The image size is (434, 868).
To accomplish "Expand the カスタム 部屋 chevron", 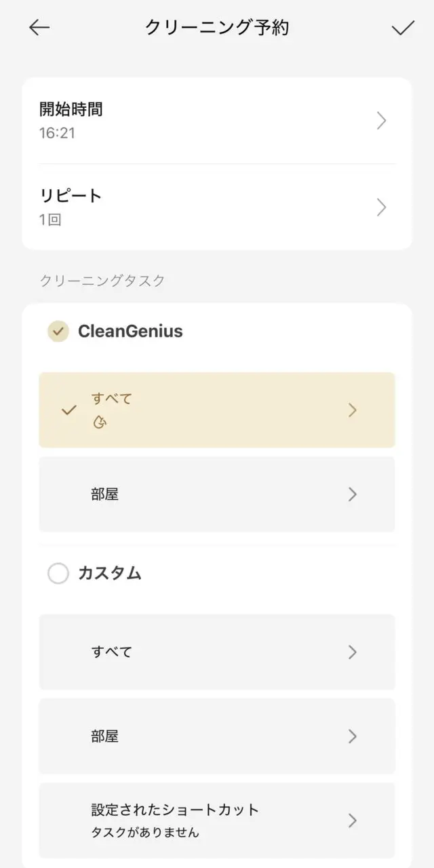I will click(352, 736).
